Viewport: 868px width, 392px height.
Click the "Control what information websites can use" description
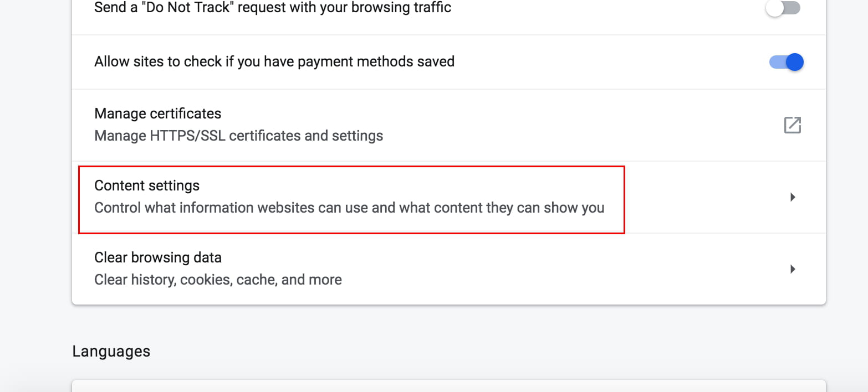[349, 208]
